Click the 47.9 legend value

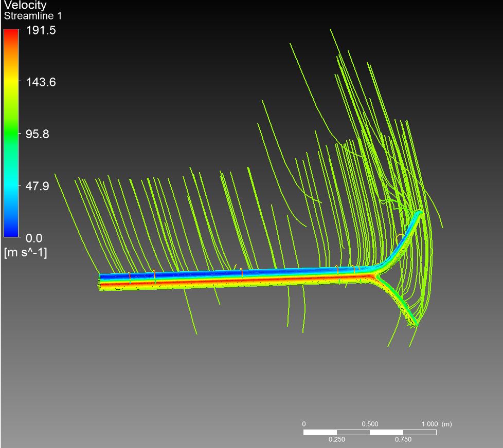pyautogui.click(x=38, y=186)
